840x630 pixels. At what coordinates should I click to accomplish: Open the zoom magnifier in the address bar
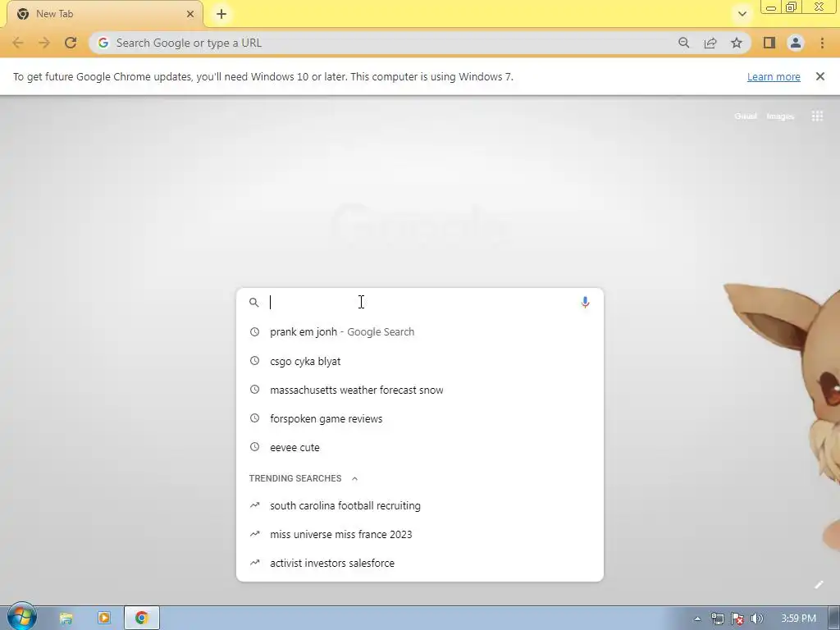click(x=683, y=43)
